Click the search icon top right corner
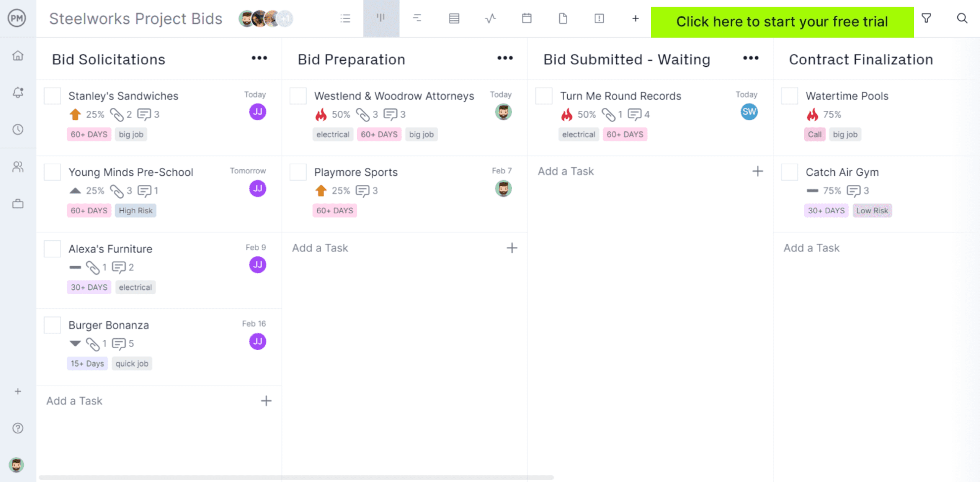Screen dimensions: 980x482 tap(962, 19)
